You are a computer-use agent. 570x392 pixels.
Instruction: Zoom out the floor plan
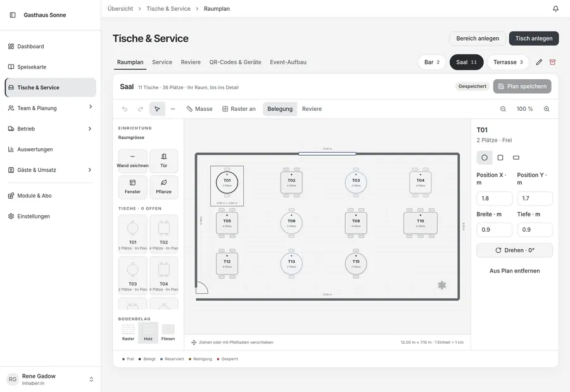(503, 109)
